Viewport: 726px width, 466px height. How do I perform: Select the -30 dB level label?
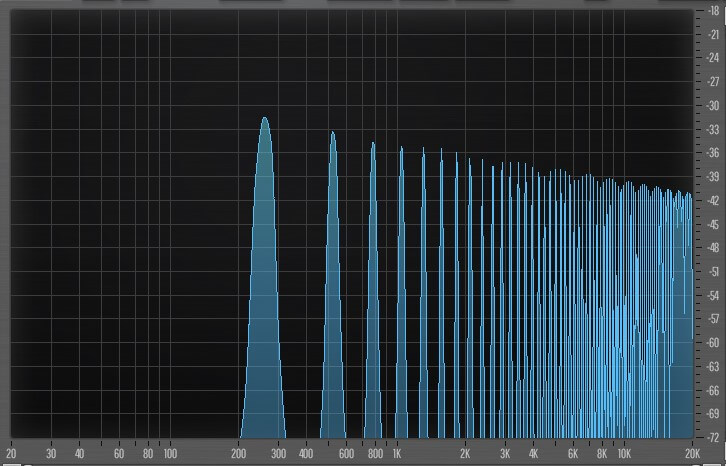click(x=712, y=105)
